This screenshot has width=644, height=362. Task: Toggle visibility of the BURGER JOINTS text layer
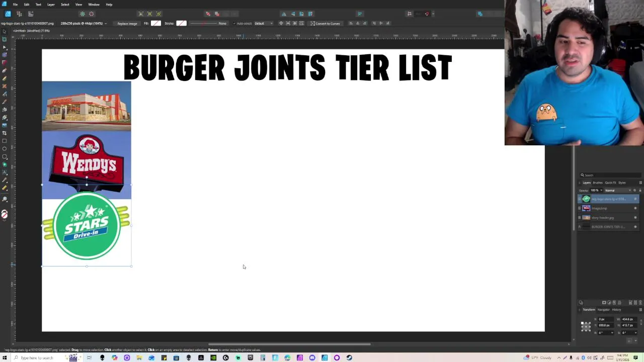click(635, 227)
